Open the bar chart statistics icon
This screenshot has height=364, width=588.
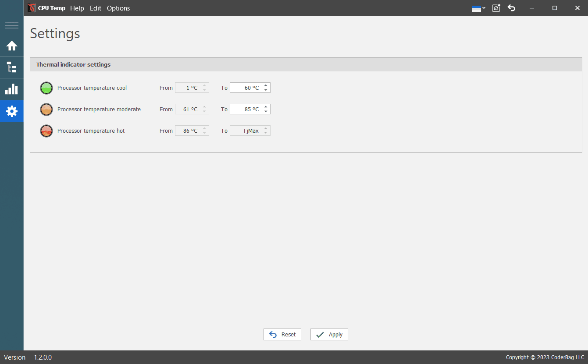point(11,89)
